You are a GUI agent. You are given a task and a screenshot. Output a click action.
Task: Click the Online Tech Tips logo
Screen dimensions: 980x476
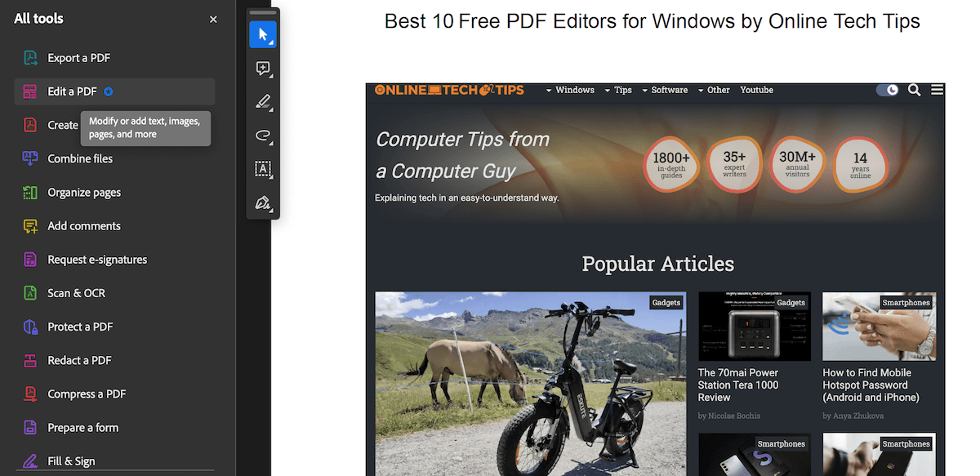(x=449, y=90)
